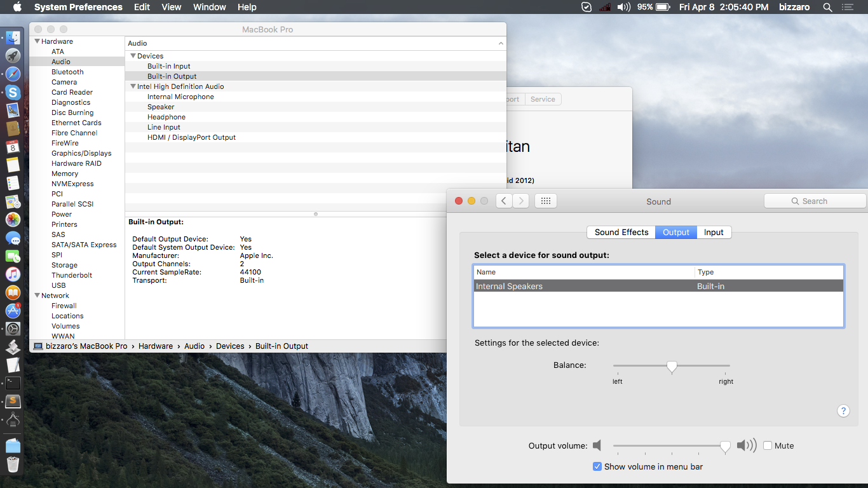Screen dimensions: 868x488
Task: Open iBooks in the dock
Action: click(13, 293)
